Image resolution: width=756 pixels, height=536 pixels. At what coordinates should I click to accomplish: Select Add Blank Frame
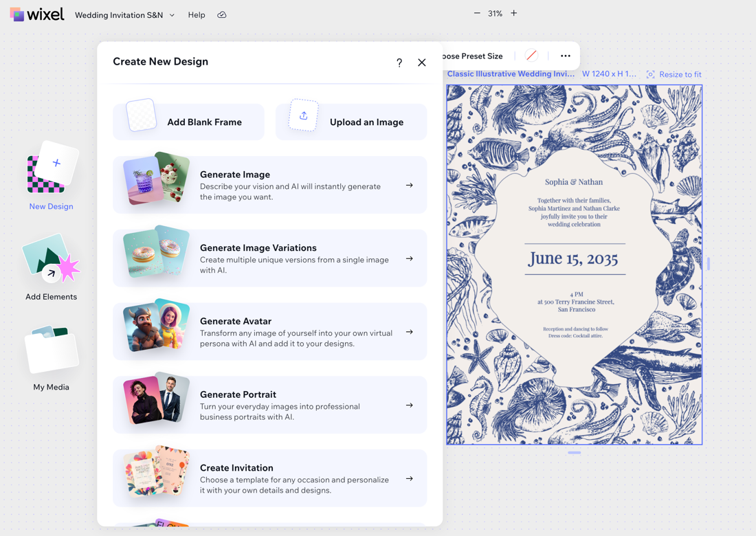[x=188, y=122]
